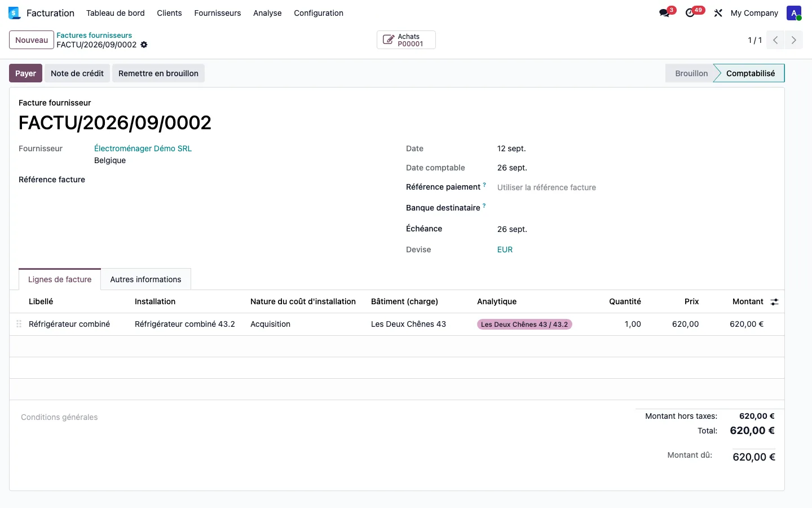The image size is (812, 508).
Task: Open supplier Électroménager Démo SRL link
Action: click(x=143, y=148)
